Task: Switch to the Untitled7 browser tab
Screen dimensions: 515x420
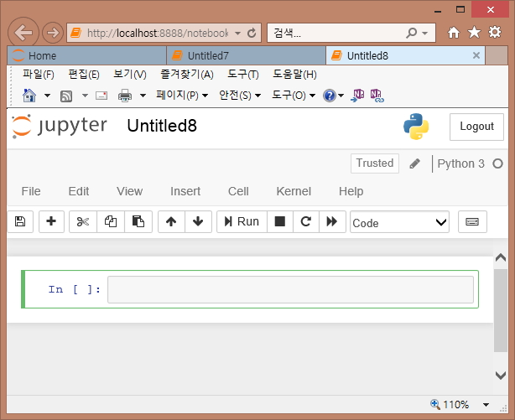Action: coord(247,55)
